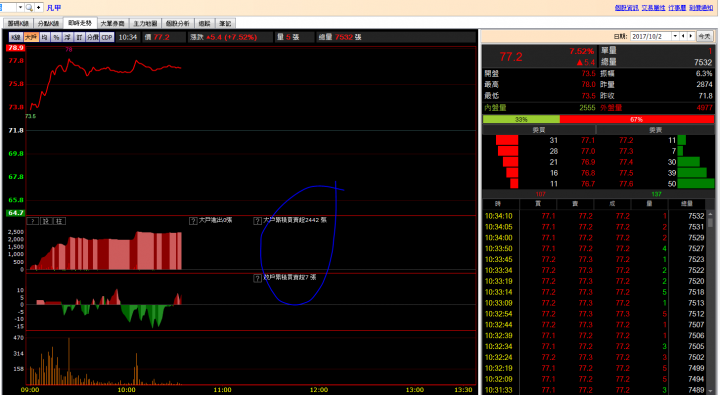
Task: Click the 總量 column header in tick list
Action: [687, 203]
